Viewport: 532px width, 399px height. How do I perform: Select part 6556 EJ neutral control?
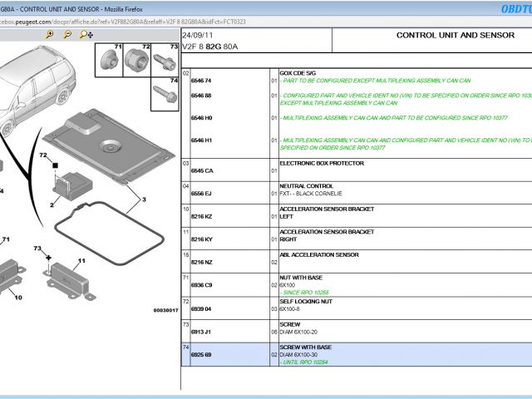coord(202,193)
